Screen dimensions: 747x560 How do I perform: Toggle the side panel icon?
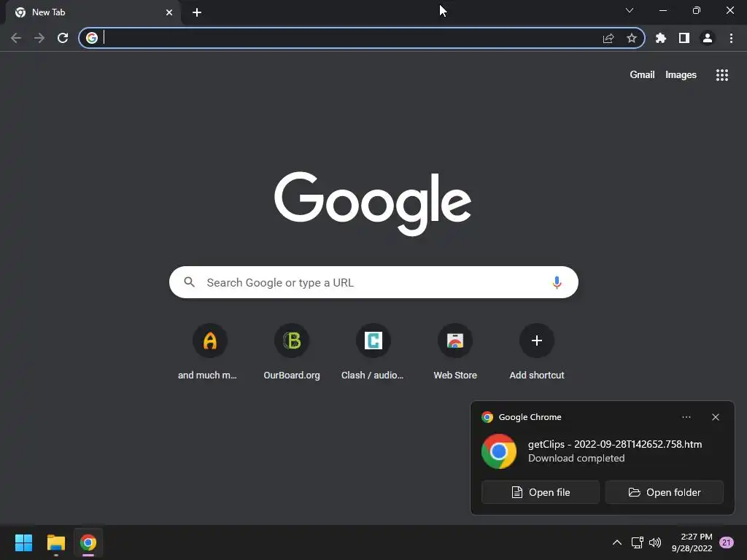coord(684,38)
